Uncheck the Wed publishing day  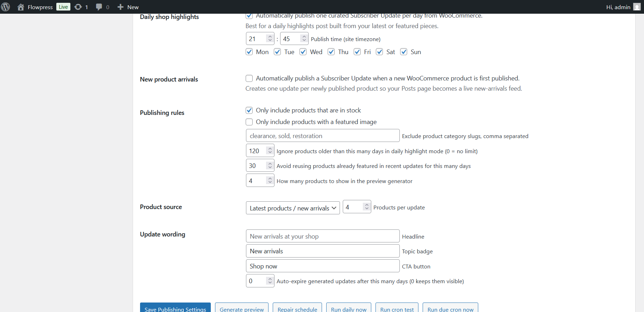coord(303,52)
